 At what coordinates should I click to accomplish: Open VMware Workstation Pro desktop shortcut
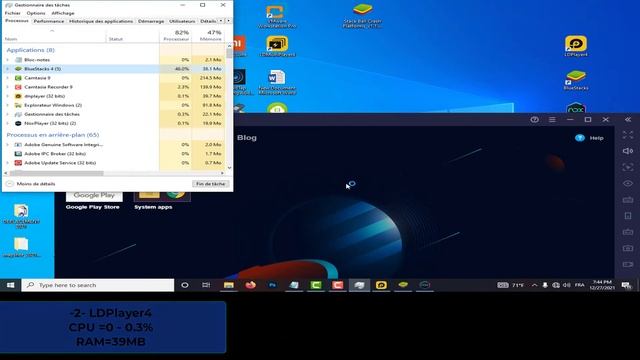click(277, 16)
